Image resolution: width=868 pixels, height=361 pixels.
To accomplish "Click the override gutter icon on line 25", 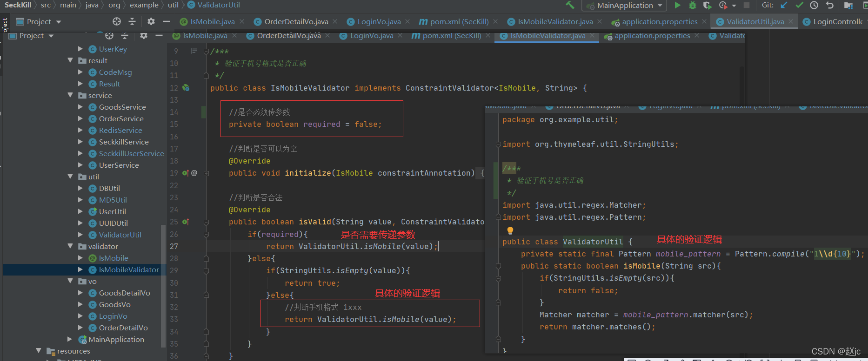I will pyautogui.click(x=186, y=222).
